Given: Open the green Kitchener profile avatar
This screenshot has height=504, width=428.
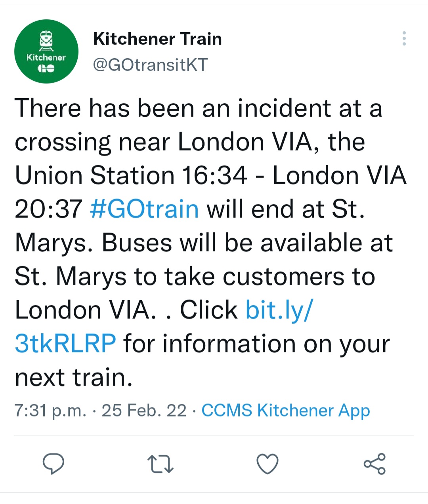Looking at the screenshot, I should click(x=46, y=51).
